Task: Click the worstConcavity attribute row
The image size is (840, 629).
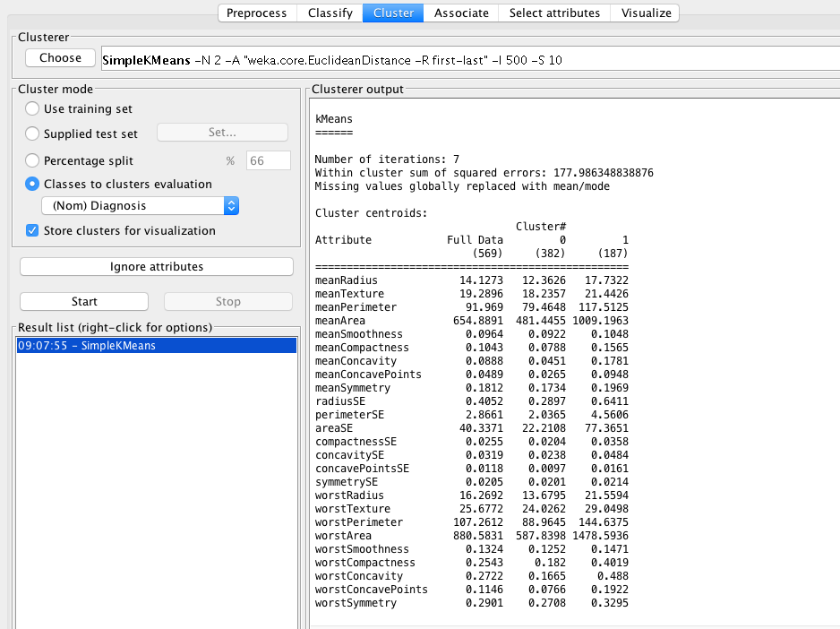Action: point(471,576)
